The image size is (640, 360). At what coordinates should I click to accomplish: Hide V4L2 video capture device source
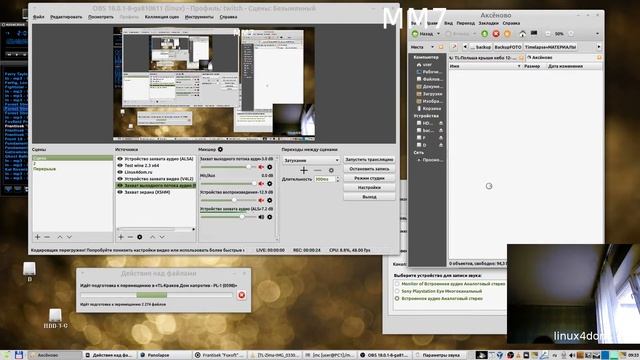click(120, 179)
